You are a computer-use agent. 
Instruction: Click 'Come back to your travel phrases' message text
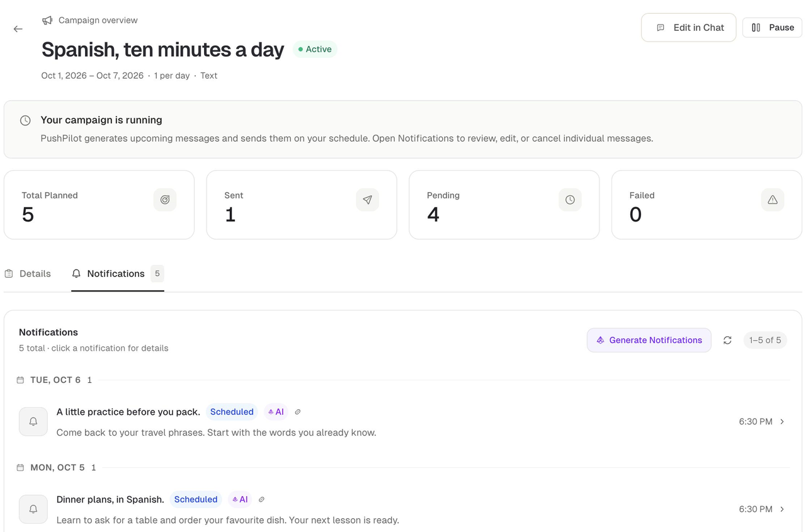pos(217,433)
